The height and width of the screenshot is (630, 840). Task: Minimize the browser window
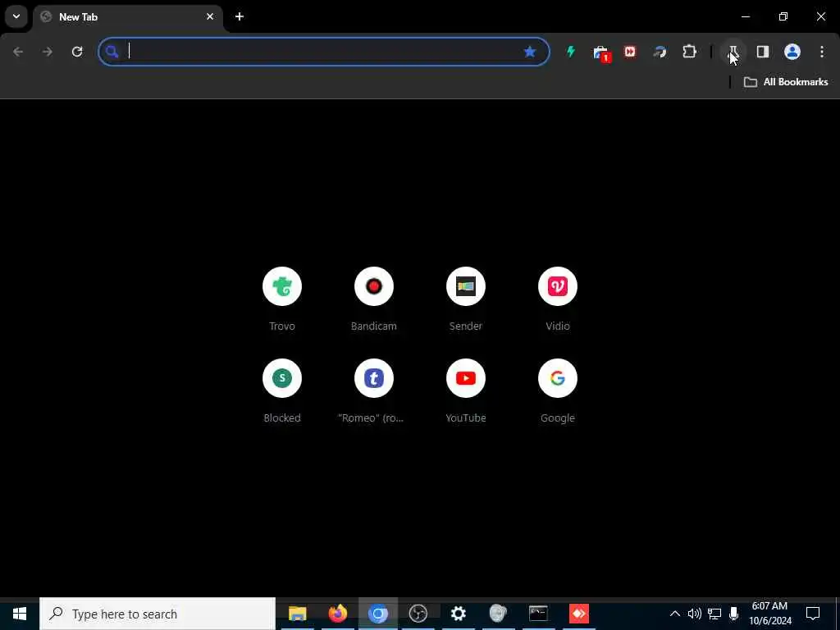tap(746, 16)
